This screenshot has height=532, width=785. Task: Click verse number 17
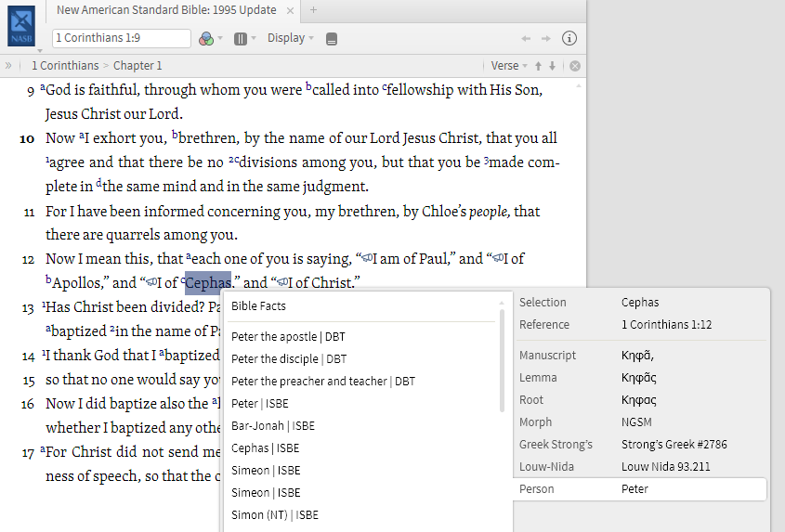[28, 453]
